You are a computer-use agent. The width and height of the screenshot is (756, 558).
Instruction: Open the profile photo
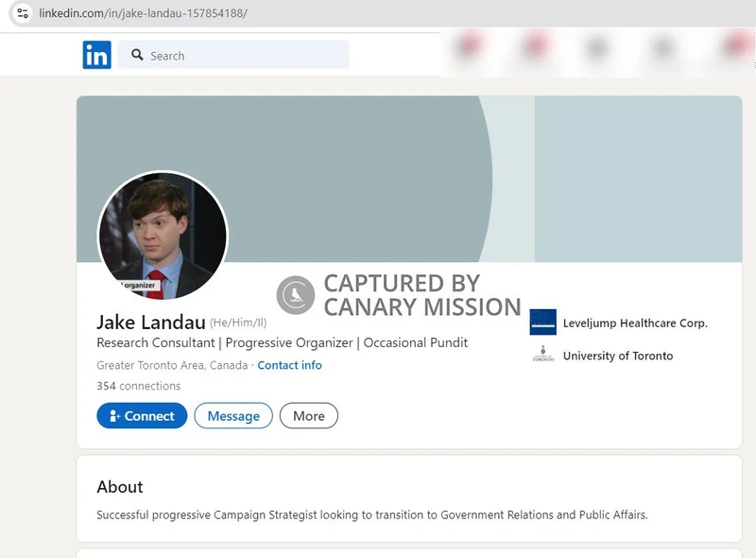coord(163,235)
